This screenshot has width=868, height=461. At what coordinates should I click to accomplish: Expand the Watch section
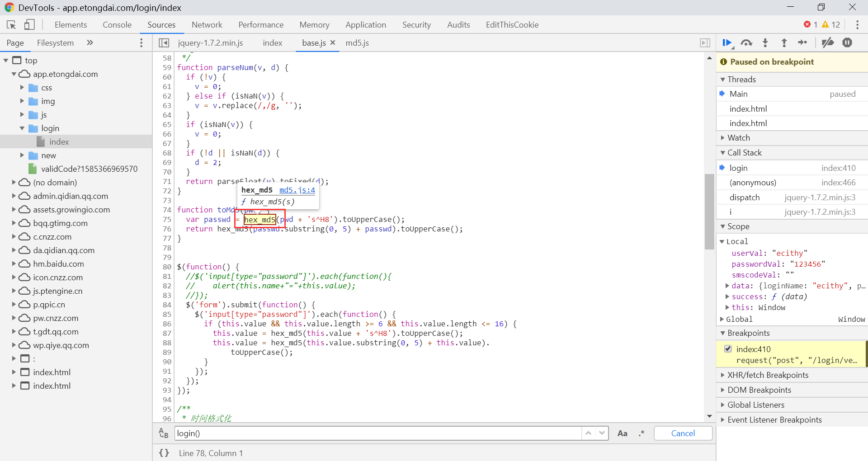[x=739, y=138]
